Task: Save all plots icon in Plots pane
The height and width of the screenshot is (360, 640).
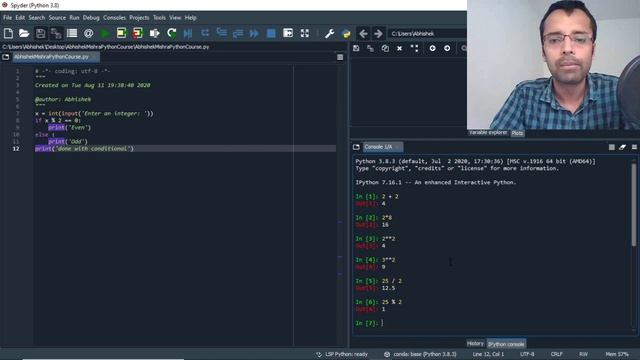Action: (370, 48)
